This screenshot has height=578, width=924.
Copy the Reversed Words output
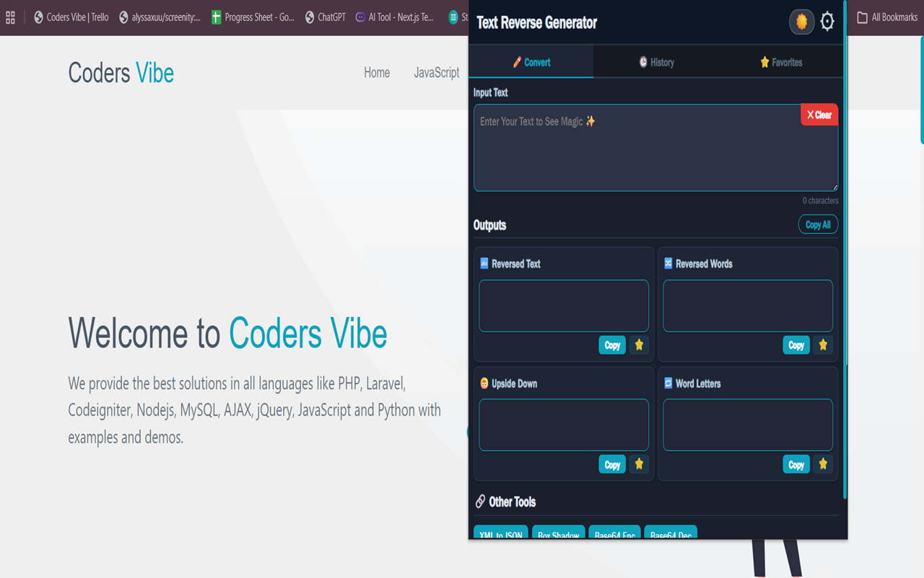pyautogui.click(x=796, y=345)
